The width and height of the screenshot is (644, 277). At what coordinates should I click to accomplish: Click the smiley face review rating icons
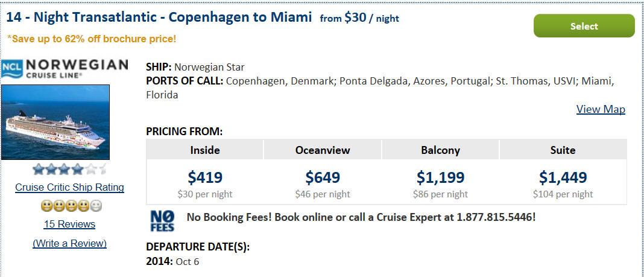tap(72, 206)
